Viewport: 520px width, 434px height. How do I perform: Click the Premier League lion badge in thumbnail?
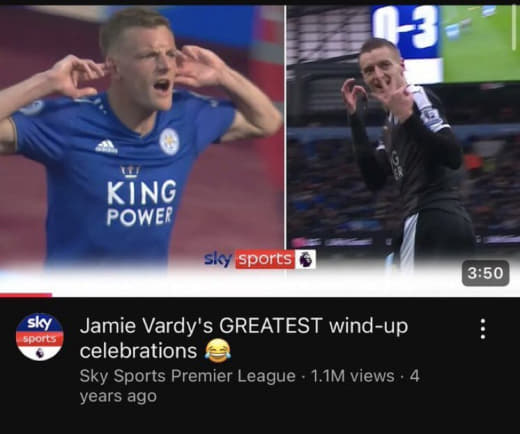click(305, 259)
